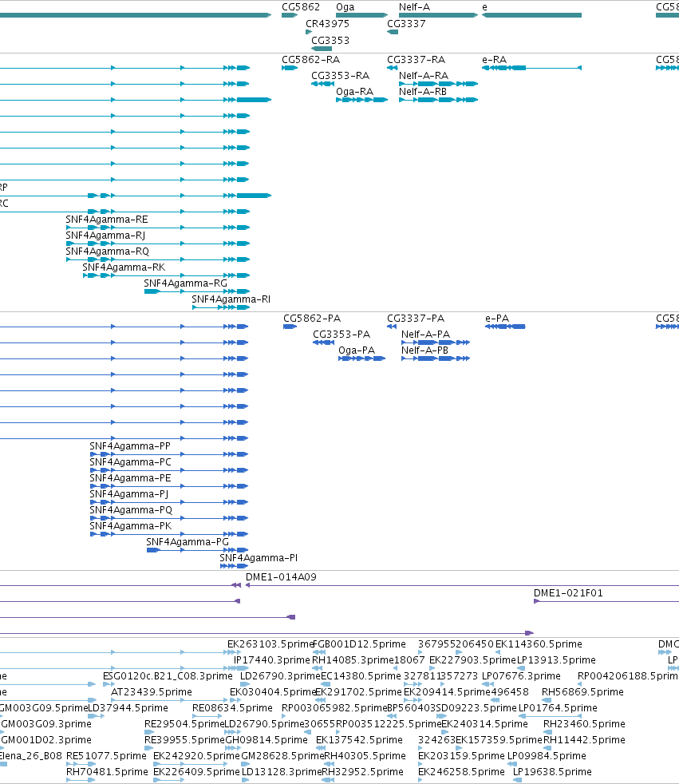Select the RH11442.5prime EST label
The height and width of the screenshot is (784, 679).
click(585, 741)
